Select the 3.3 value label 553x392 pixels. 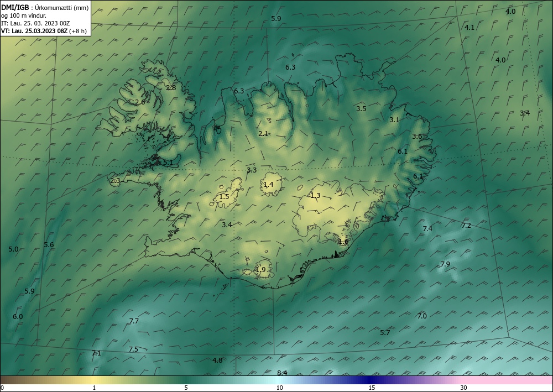[x=252, y=170]
